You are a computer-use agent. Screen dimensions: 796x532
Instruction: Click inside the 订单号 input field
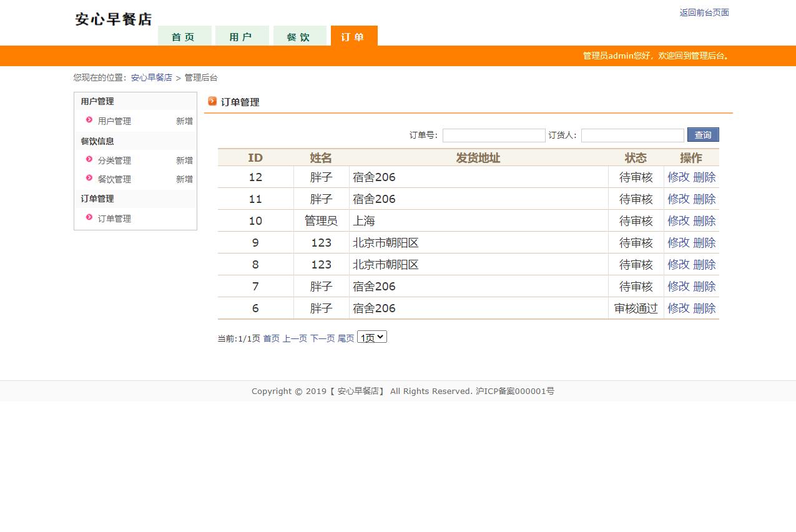[493, 135]
